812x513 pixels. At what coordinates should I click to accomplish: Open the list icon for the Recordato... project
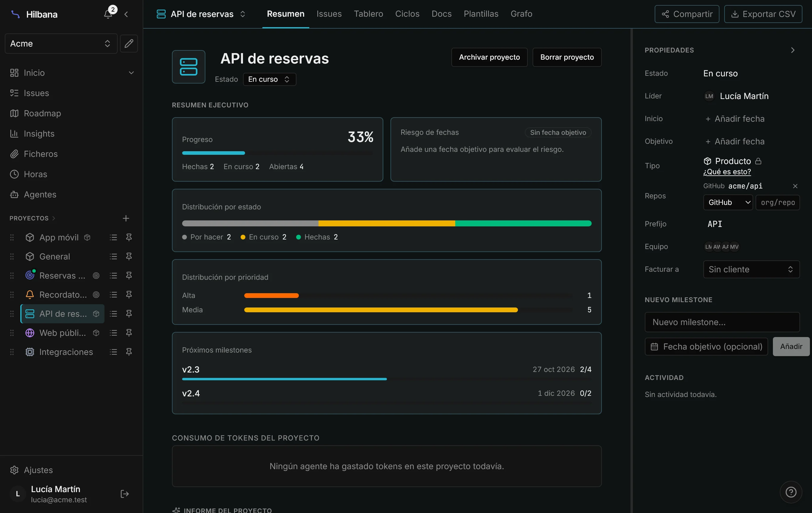pos(113,295)
